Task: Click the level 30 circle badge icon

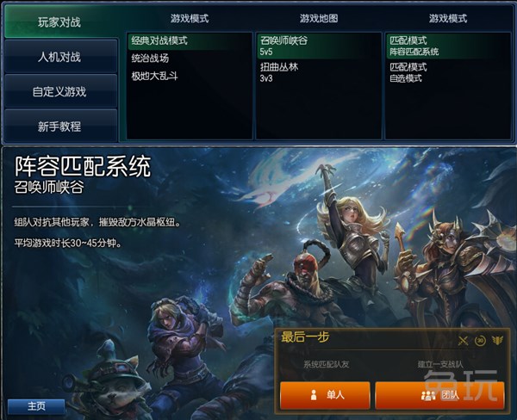Action: coord(480,340)
